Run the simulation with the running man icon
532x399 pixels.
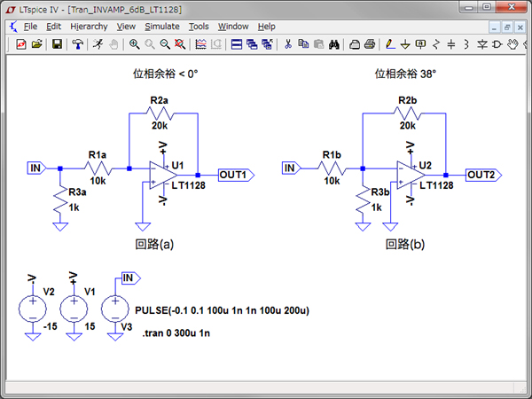pyautogui.click(x=98, y=44)
